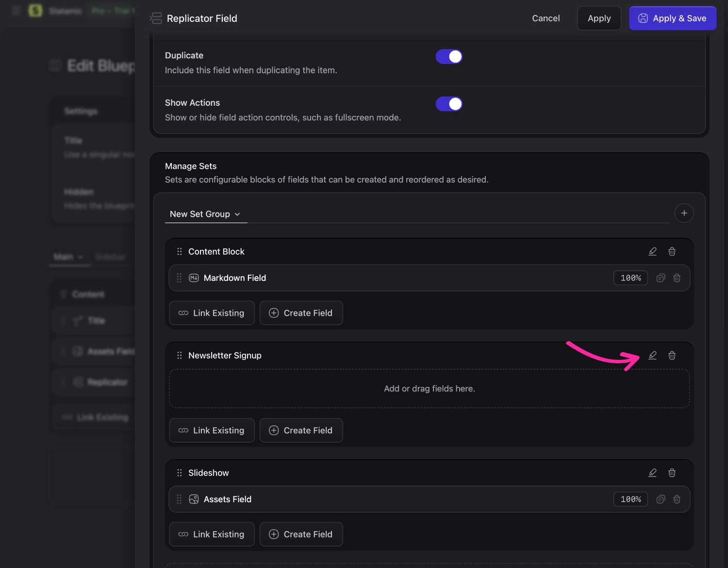Turn off the Show Actions toggle

[x=449, y=103]
